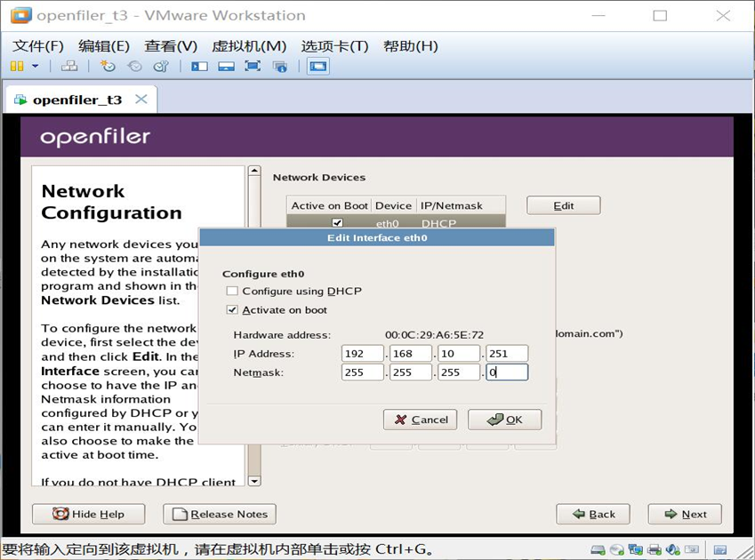
Task: Click the Next button
Action: coord(685,514)
